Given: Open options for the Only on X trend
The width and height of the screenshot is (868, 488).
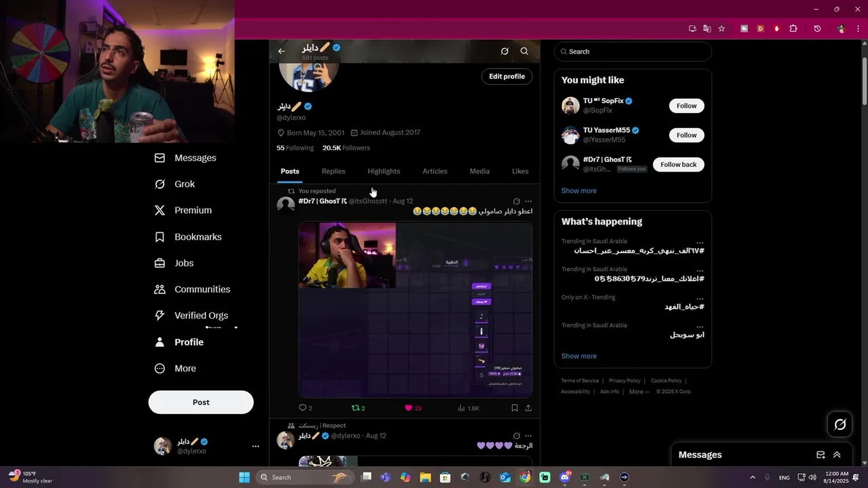Looking at the screenshot, I should click(700, 298).
